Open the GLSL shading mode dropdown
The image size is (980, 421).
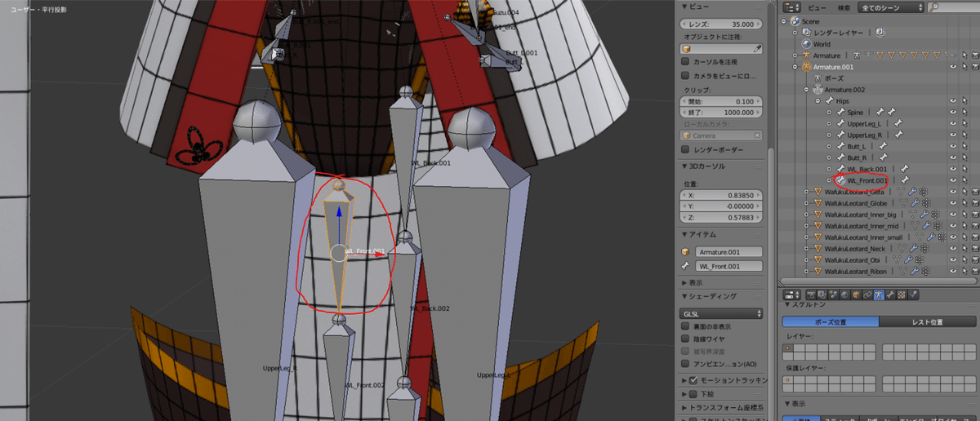(723, 313)
